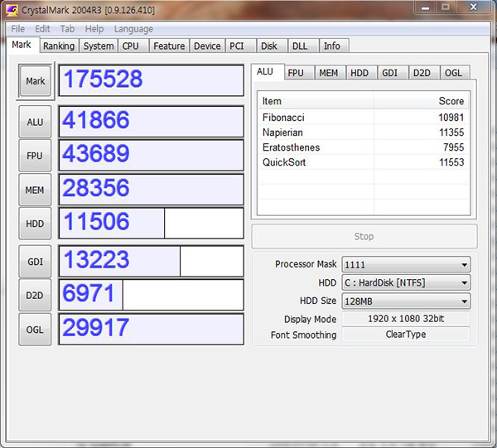Select the QuickSort result row
Viewport: 497px width, 448px height.
pos(364,162)
